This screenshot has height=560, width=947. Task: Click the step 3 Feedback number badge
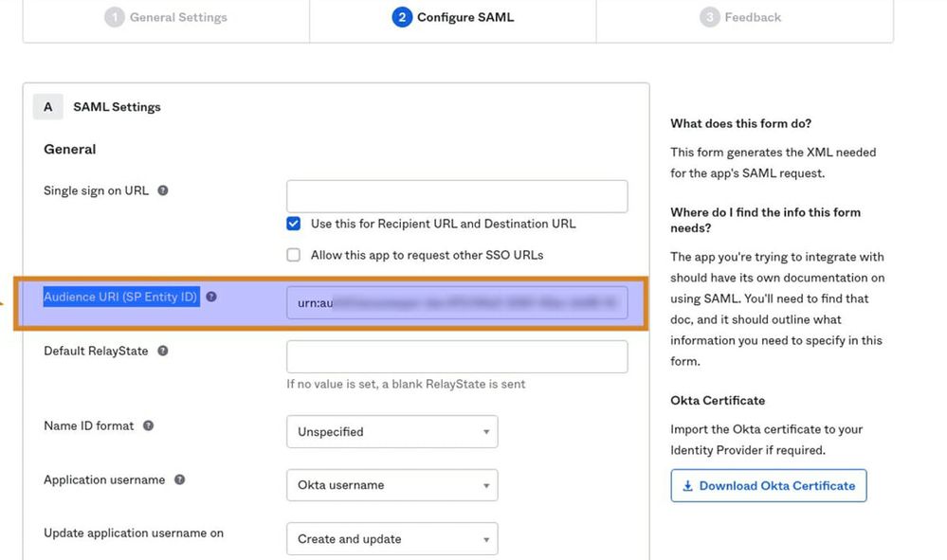coord(709,17)
